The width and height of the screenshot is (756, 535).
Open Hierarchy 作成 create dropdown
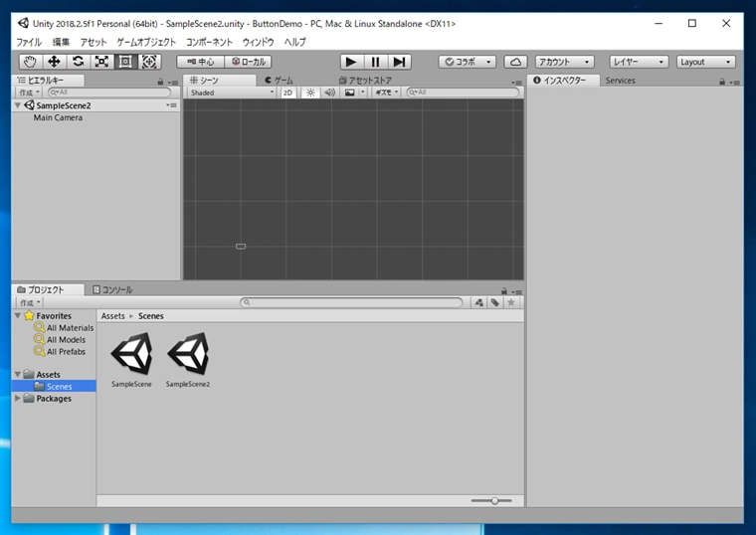coord(30,92)
